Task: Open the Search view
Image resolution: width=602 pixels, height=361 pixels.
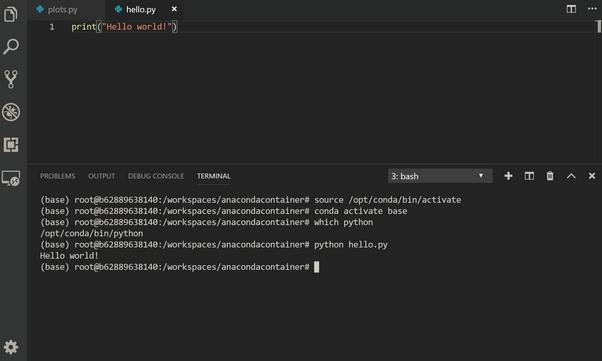Action: [x=11, y=47]
